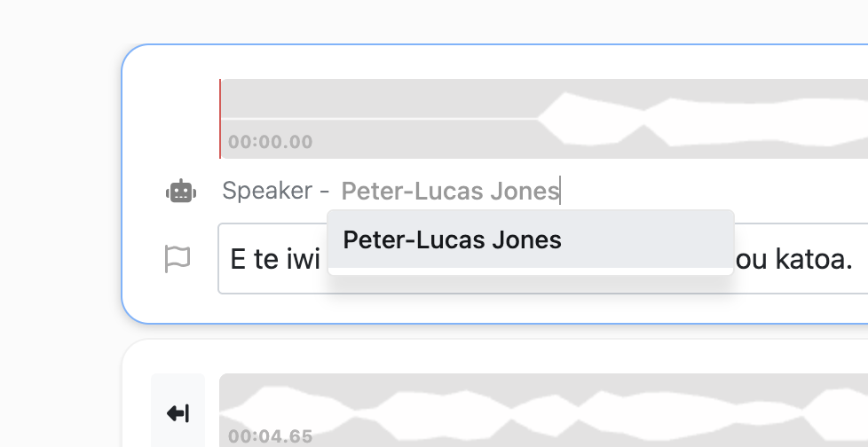Click the merge-left arrow icon on second segment
Viewport: 868px width, 447px height.
[178, 413]
